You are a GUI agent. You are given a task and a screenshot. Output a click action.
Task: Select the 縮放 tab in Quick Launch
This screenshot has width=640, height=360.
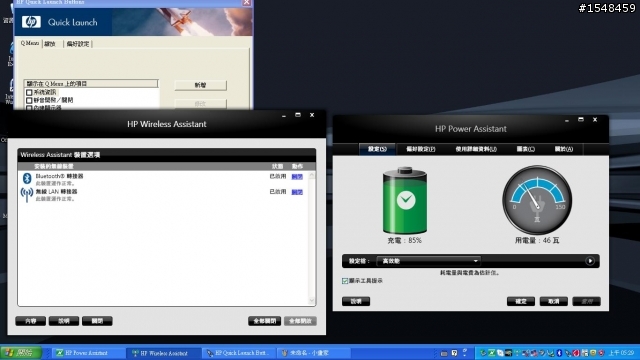pyautogui.click(x=50, y=44)
